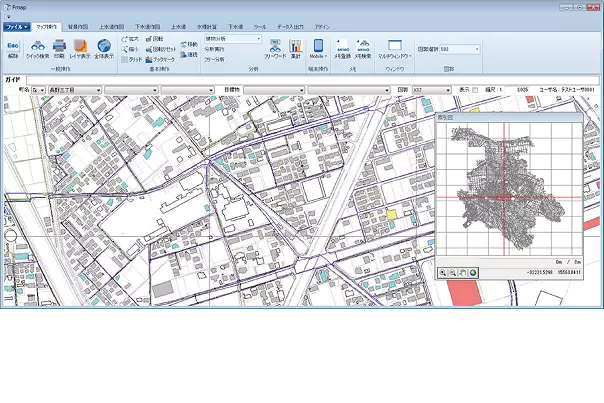Click the 印刷 printer icon

point(59,48)
